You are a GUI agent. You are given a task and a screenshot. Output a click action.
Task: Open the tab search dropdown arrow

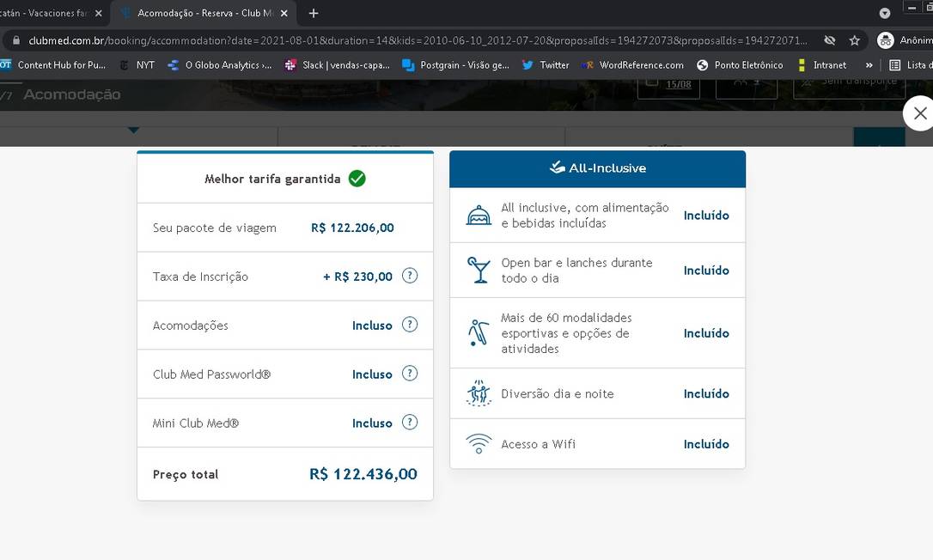point(885,13)
